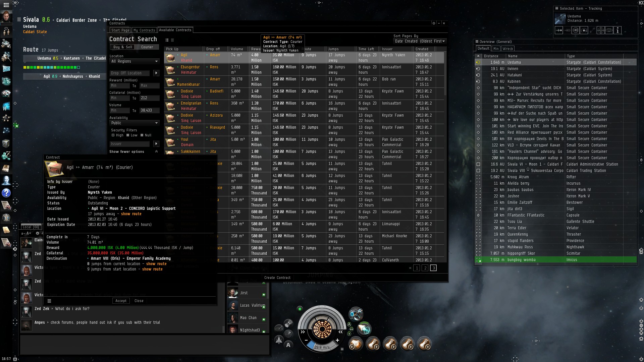Screen dimensions: 644x362
Task: Open the help question mark in sidebar
Action: [6, 193]
